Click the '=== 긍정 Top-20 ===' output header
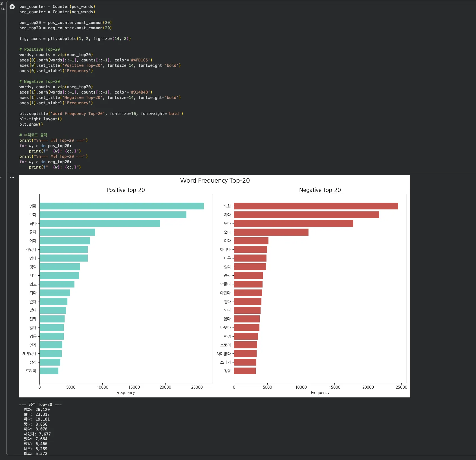 click(40, 404)
